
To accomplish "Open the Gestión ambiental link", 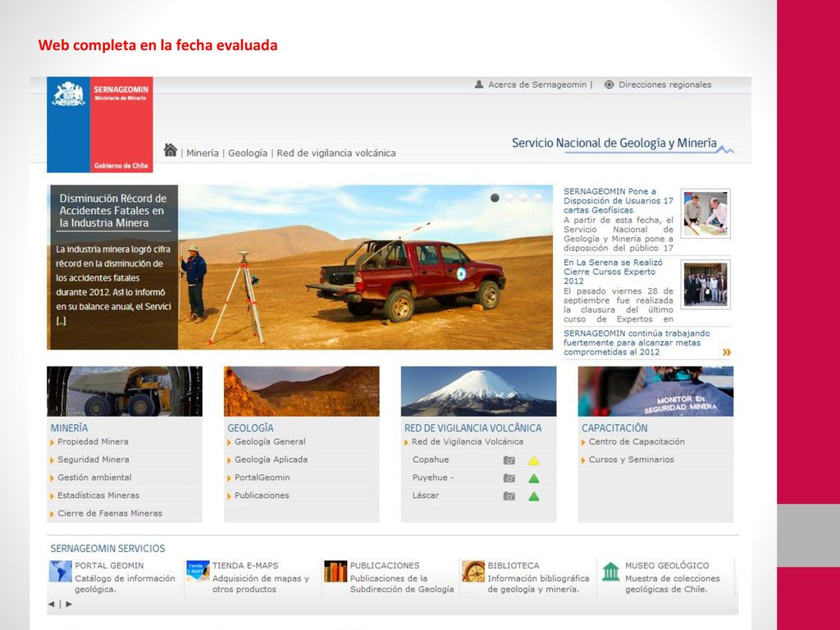I will pyautogui.click(x=94, y=477).
